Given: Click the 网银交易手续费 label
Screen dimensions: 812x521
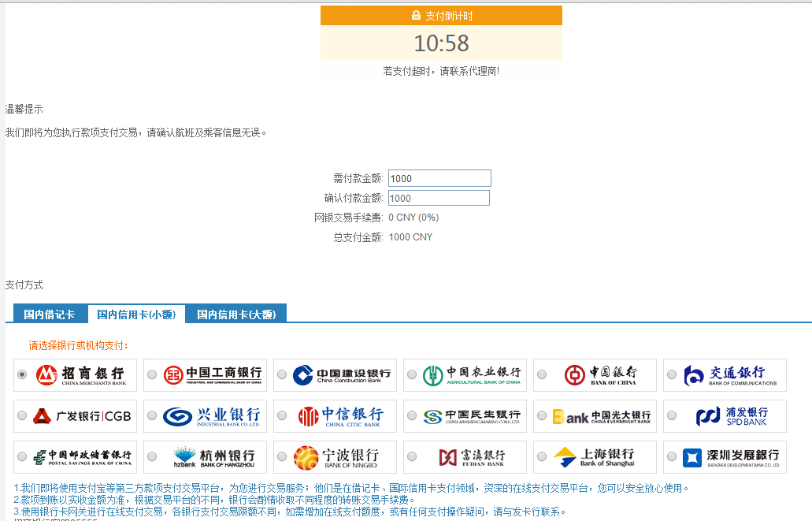Looking at the screenshot, I should point(349,218).
